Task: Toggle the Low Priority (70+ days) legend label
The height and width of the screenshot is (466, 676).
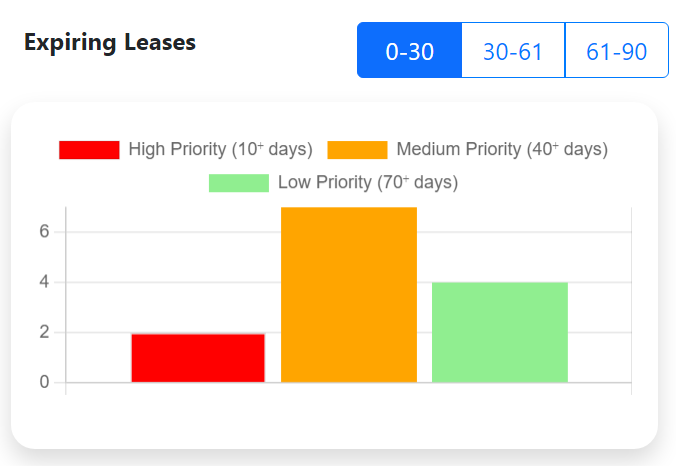Action: tap(368, 182)
